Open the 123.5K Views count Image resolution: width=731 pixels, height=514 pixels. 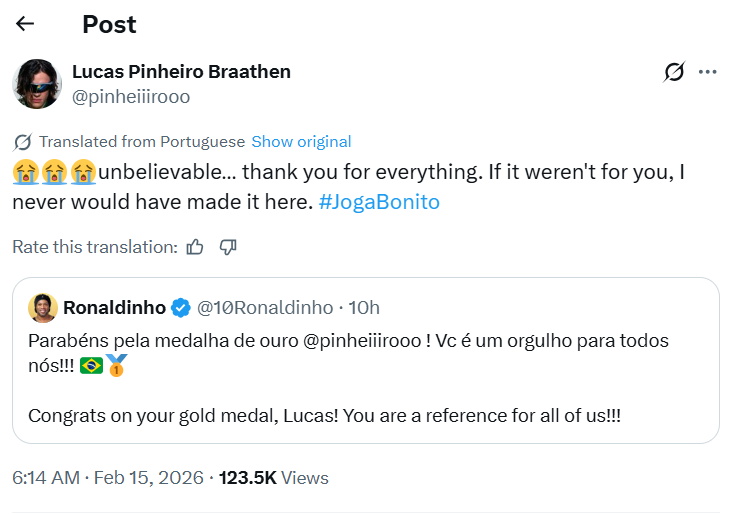point(274,478)
